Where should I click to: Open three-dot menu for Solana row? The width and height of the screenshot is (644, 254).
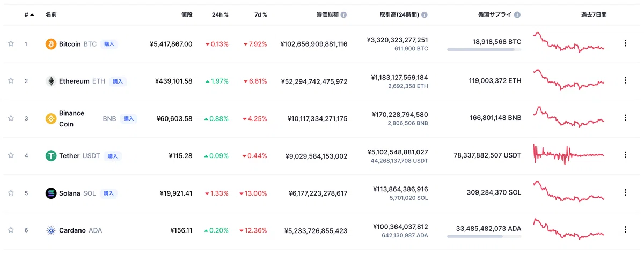(x=625, y=193)
